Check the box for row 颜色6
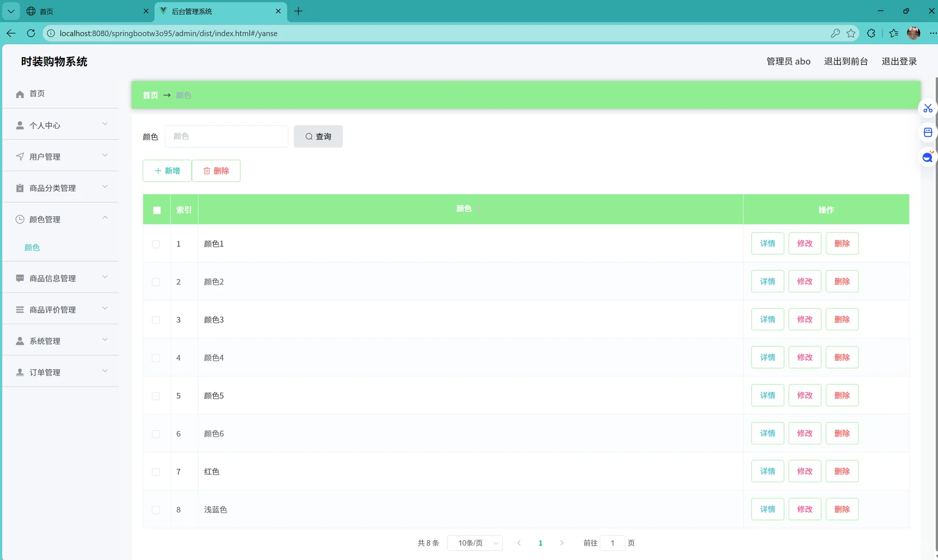Image resolution: width=938 pixels, height=560 pixels. tap(156, 434)
